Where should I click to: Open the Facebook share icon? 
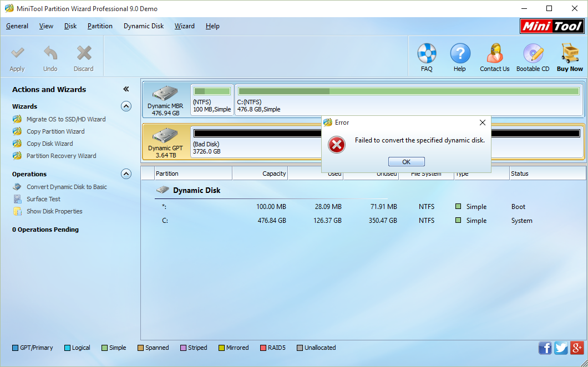545,348
